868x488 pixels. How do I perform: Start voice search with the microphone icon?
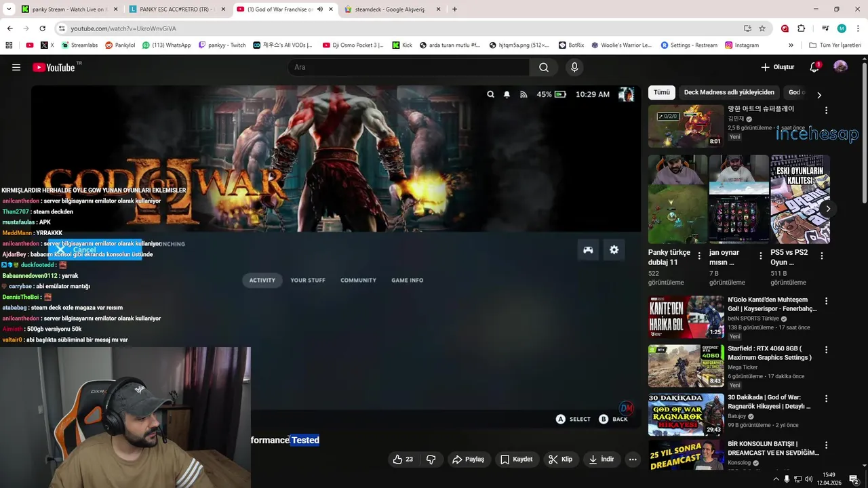(574, 67)
